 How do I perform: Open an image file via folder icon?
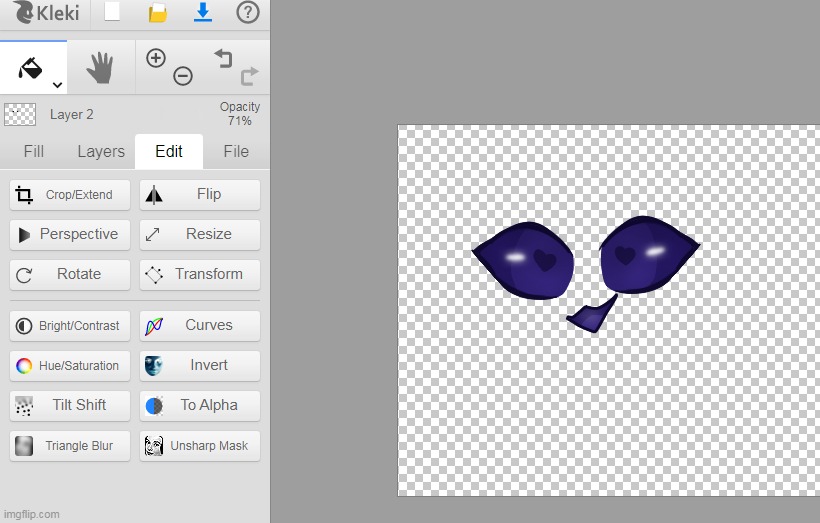tap(157, 13)
